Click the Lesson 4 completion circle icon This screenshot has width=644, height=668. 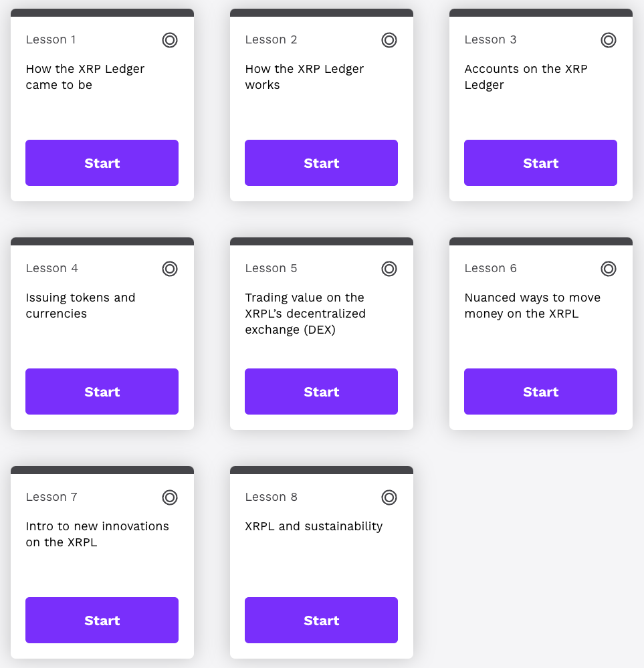pos(170,269)
